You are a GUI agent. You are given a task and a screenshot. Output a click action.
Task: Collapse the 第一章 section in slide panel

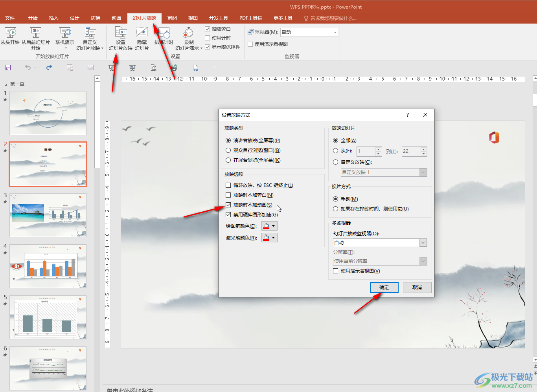point(6,84)
